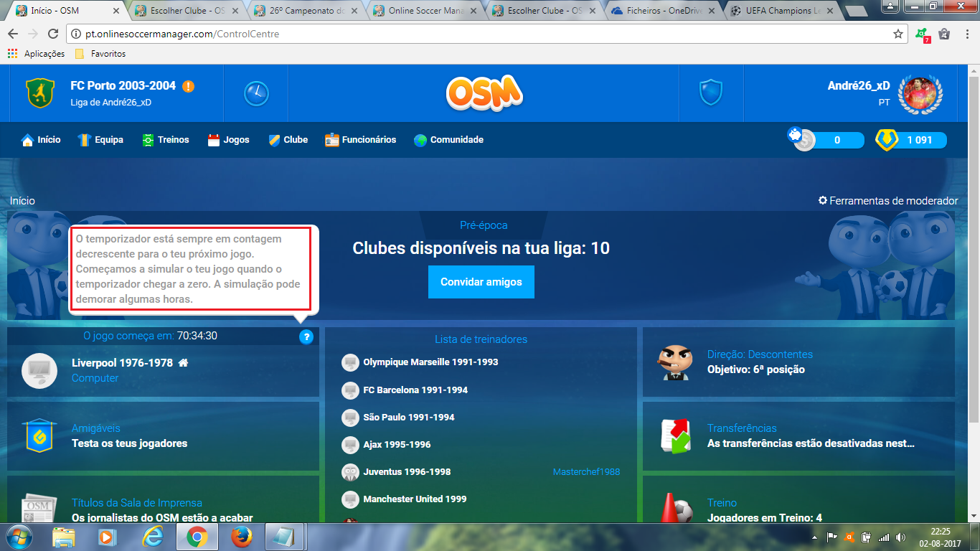Viewport: 980px width, 551px height.
Task: Open Internet Explorer from the taskbar
Action: (152, 537)
